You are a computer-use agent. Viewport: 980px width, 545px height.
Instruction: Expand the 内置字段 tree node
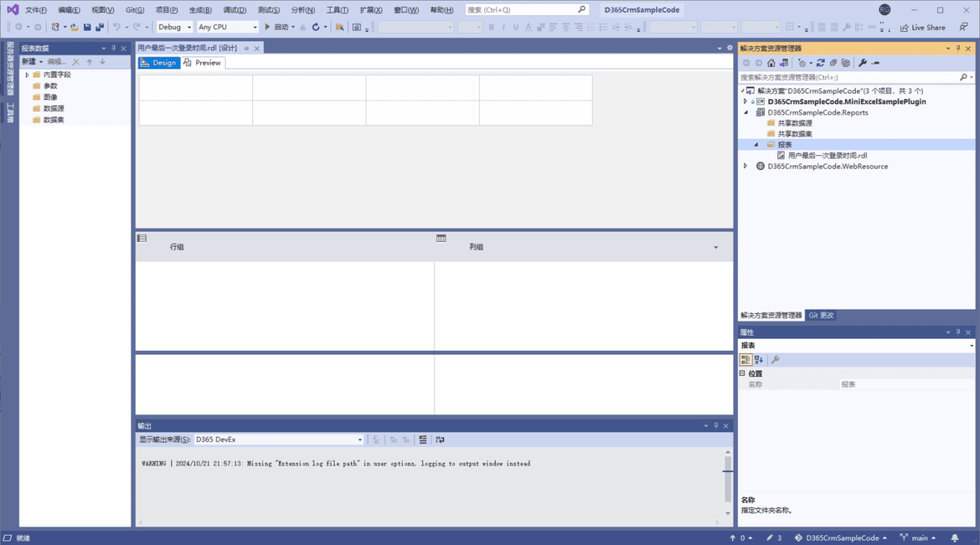coord(27,75)
